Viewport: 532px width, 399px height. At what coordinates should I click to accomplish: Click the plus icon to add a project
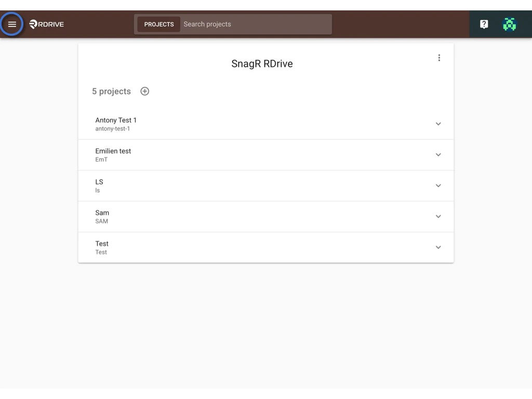144,91
